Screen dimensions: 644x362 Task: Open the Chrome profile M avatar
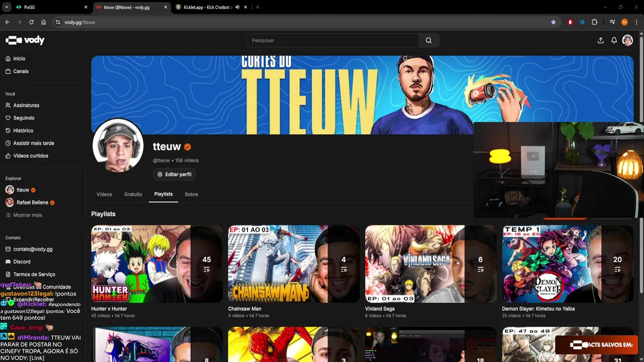624,22
